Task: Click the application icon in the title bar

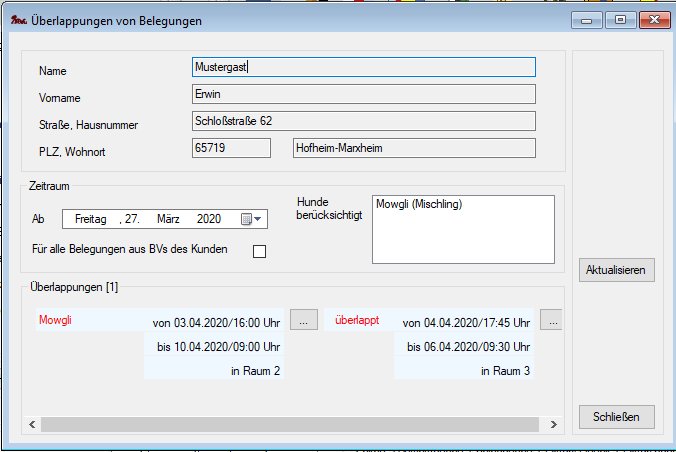Action: (x=17, y=19)
